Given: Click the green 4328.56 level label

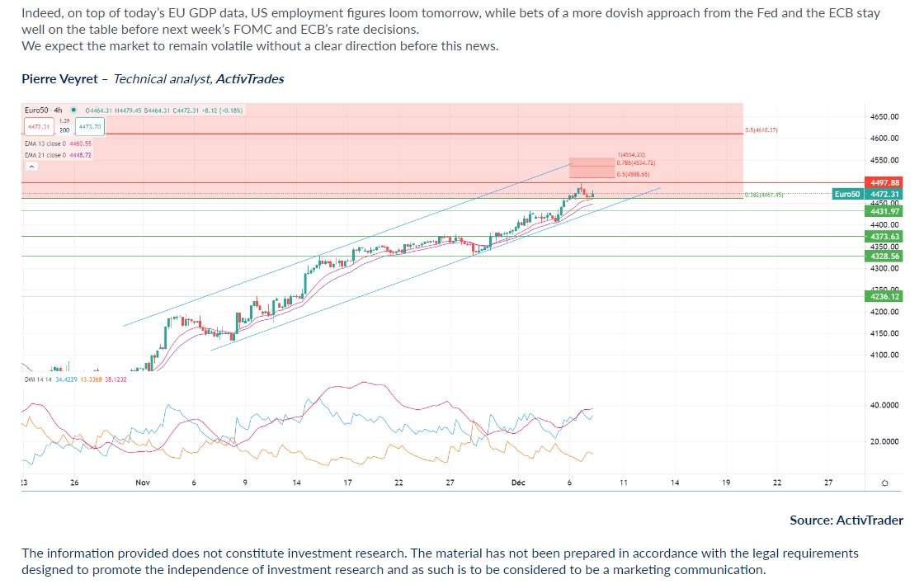Looking at the screenshot, I should [x=884, y=257].
